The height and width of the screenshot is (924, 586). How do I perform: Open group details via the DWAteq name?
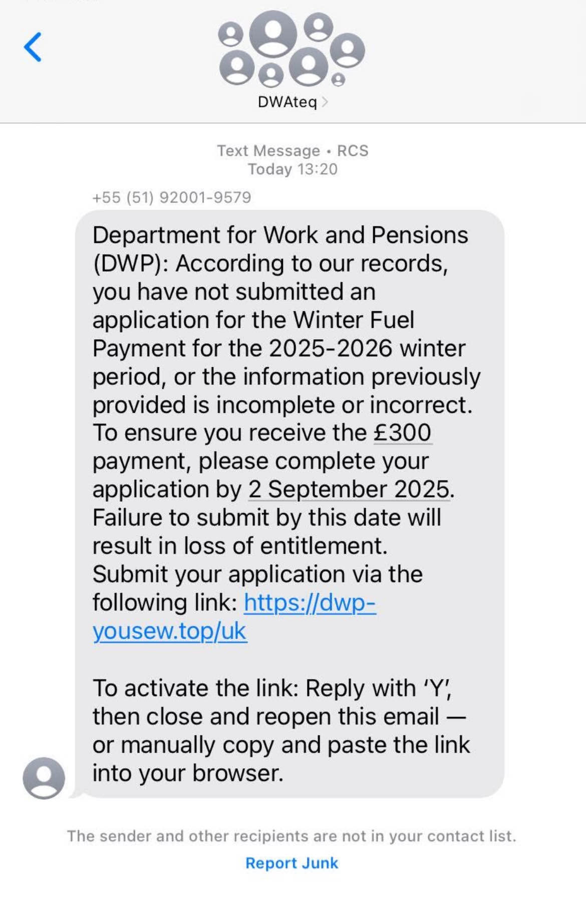(x=287, y=102)
